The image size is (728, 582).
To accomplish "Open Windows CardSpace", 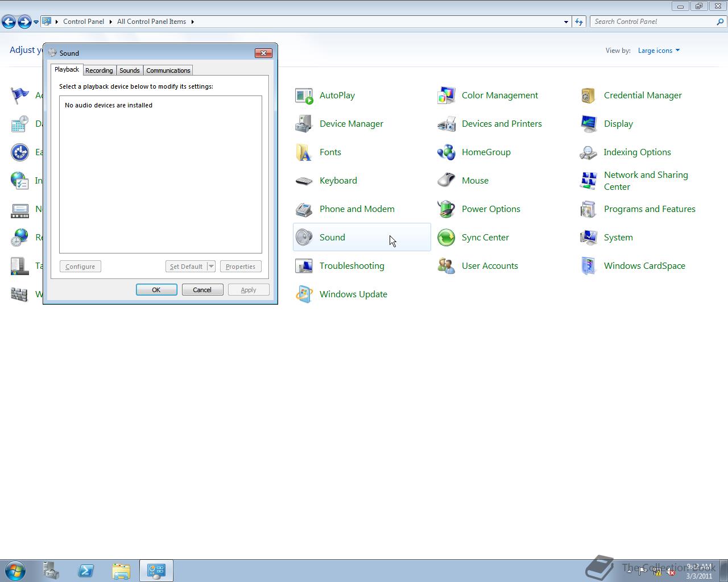I will (x=644, y=266).
